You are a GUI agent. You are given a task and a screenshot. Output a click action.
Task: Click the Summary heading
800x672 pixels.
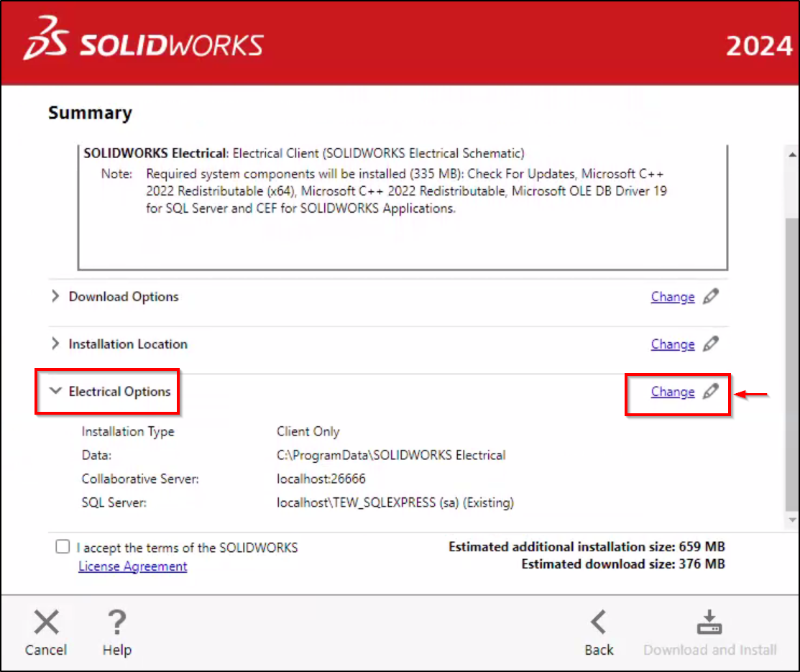(91, 113)
